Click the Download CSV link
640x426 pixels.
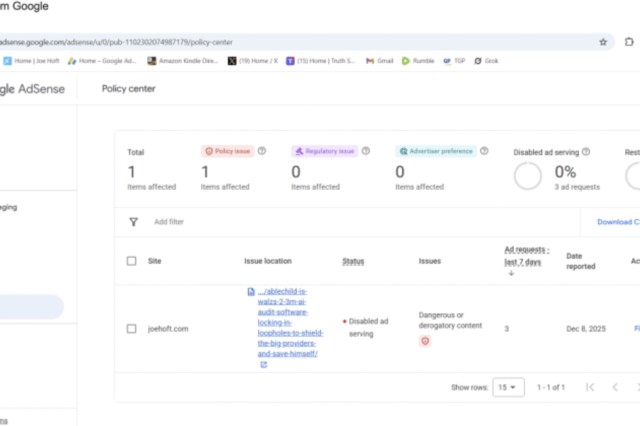[618, 222]
